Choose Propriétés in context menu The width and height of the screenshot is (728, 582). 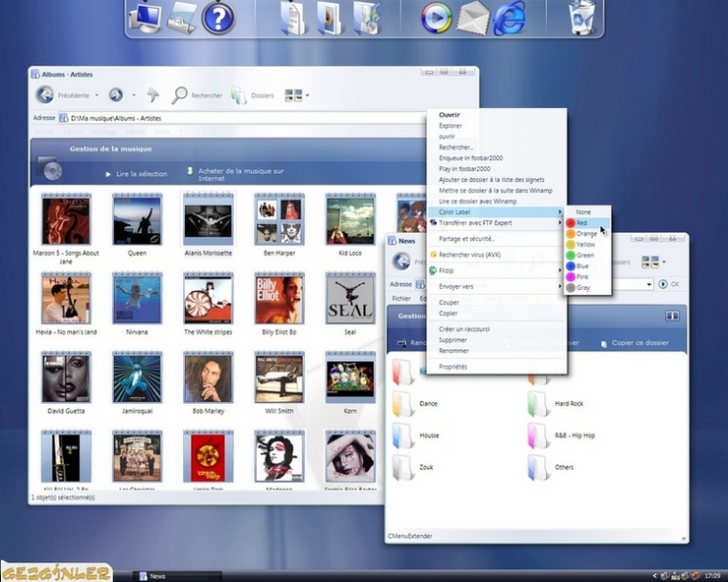[453, 367]
